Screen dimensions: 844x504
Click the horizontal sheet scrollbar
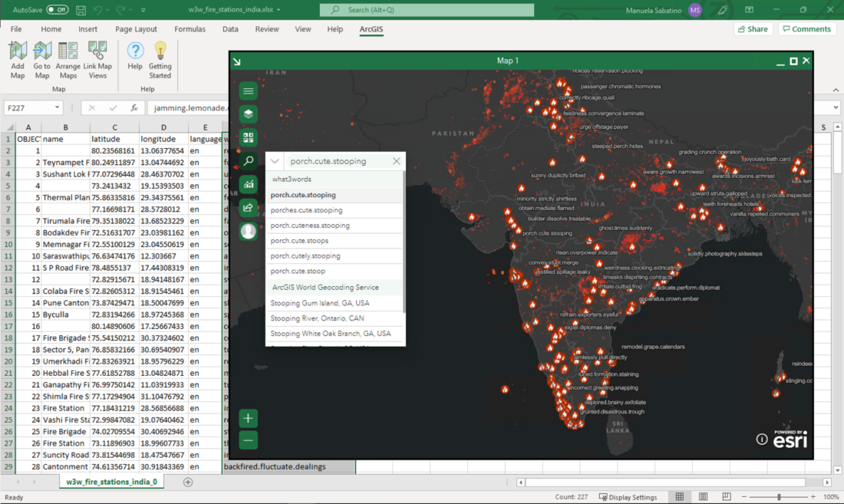(x=665, y=482)
